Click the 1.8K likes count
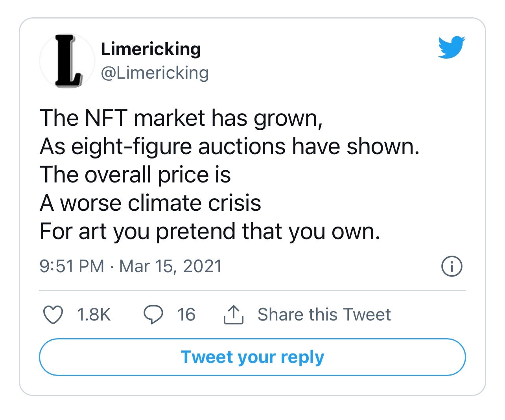 click(94, 315)
